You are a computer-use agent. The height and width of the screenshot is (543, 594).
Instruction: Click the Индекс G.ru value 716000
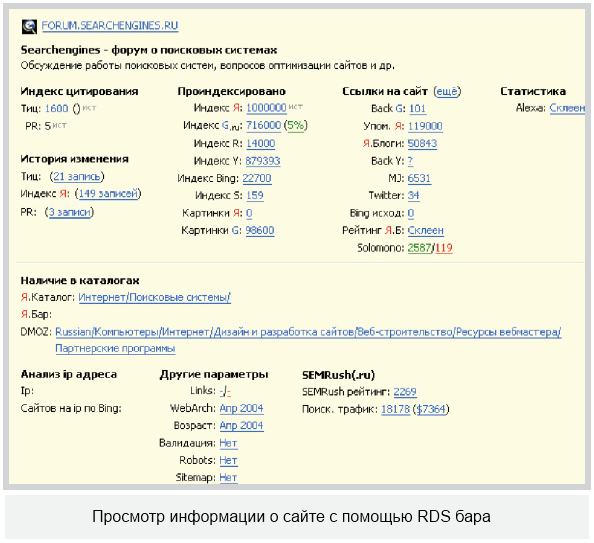[x=264, y=125]
